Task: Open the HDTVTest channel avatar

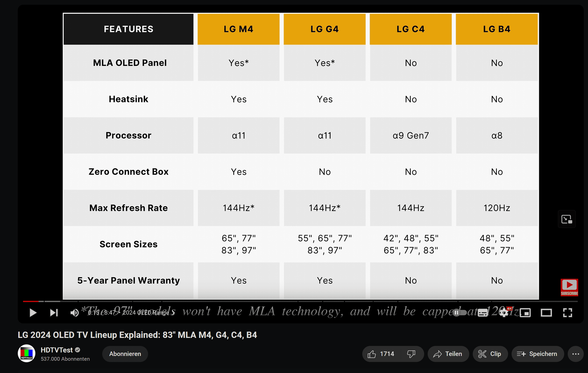Action: (27, 353)
